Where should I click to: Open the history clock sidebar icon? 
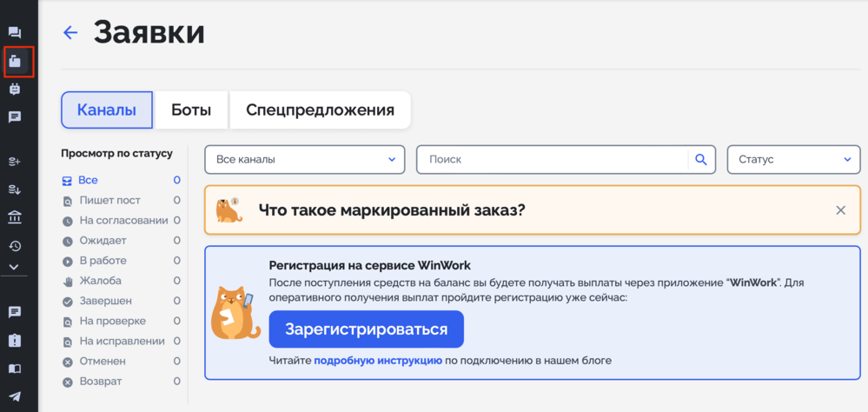15,247
